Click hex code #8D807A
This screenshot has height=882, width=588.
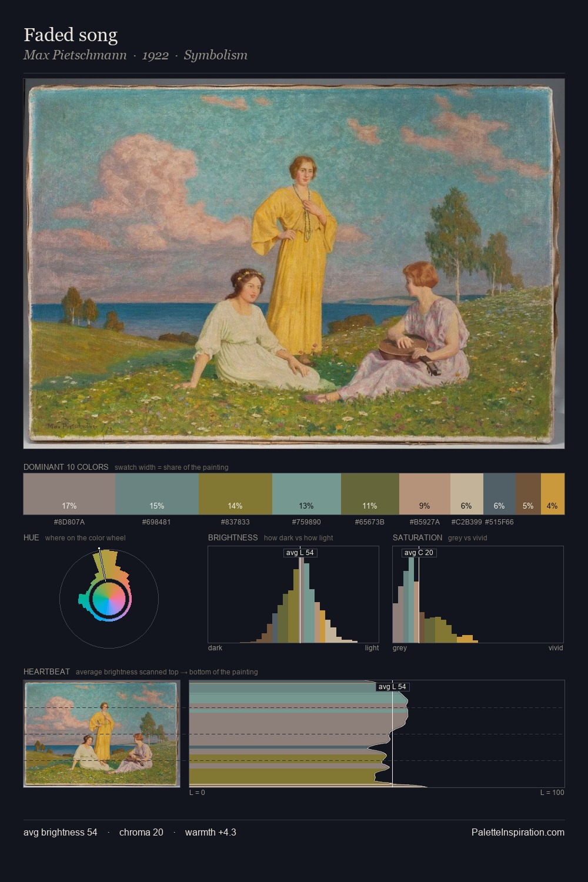click(x=69, y=522)
